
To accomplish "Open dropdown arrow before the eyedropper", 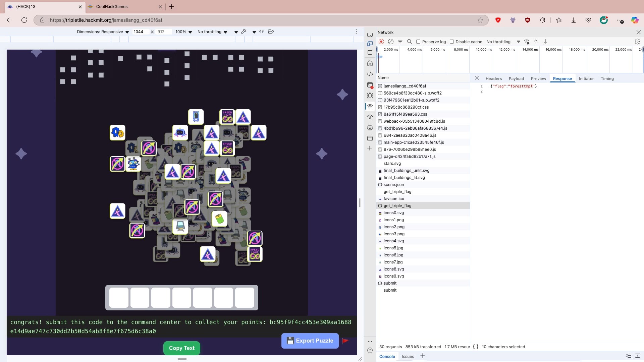I will pos(236,32).
